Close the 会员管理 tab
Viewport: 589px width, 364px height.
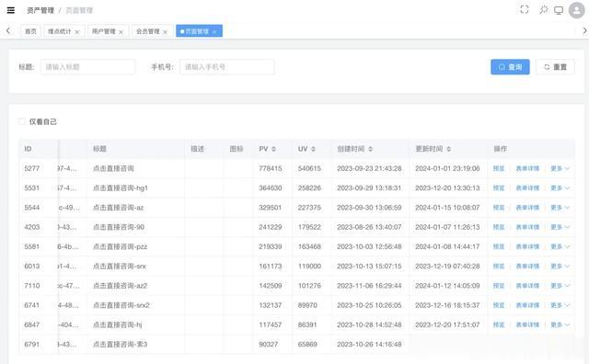coord(165,32)
